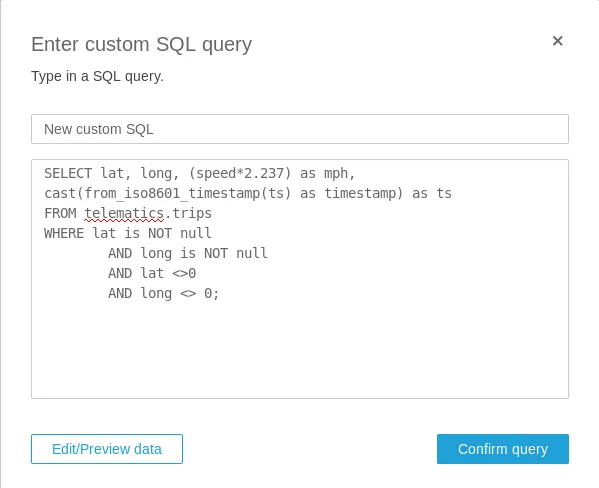Screen dimensions: 599x488
Task: Open Edit/Preview data
Action: pos(107,449)
